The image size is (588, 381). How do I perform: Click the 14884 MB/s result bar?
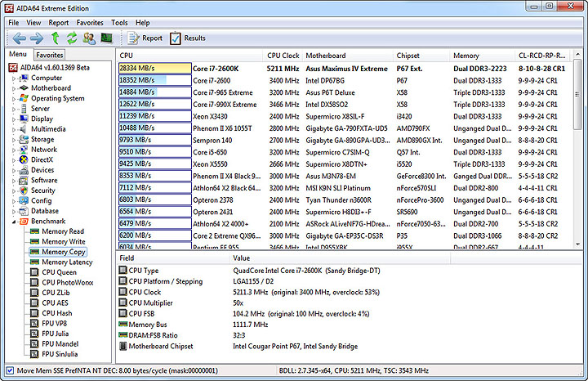coord(155,92)
